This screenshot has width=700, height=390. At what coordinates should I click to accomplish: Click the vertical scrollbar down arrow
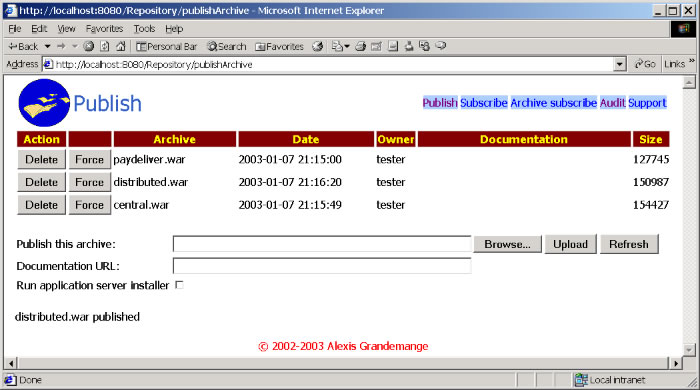(689, 350)
